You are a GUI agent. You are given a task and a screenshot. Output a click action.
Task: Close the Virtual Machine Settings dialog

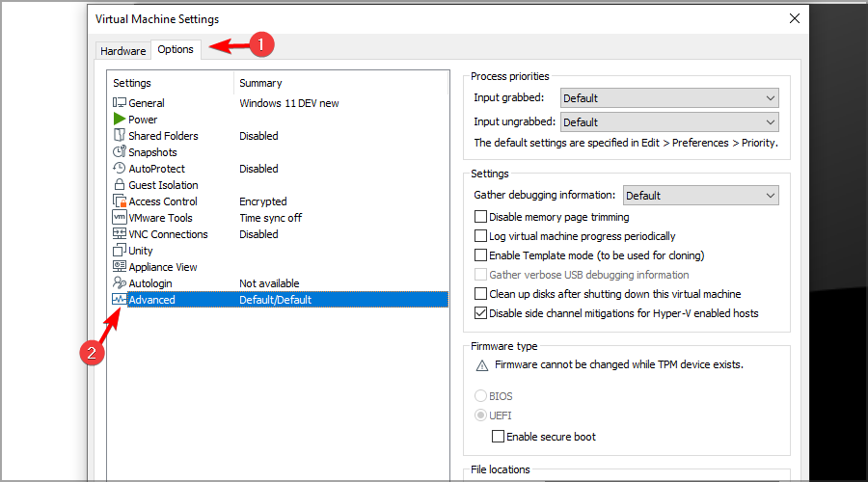[794, 18]
